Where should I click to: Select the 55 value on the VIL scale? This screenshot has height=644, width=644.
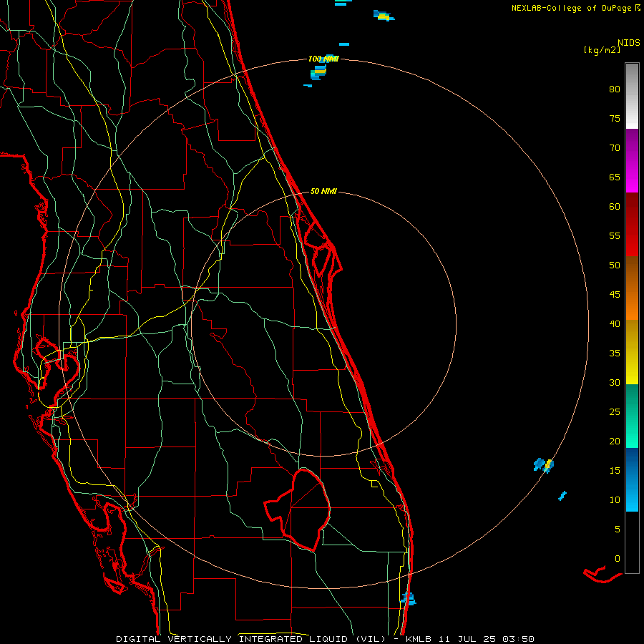coord(615,235)
